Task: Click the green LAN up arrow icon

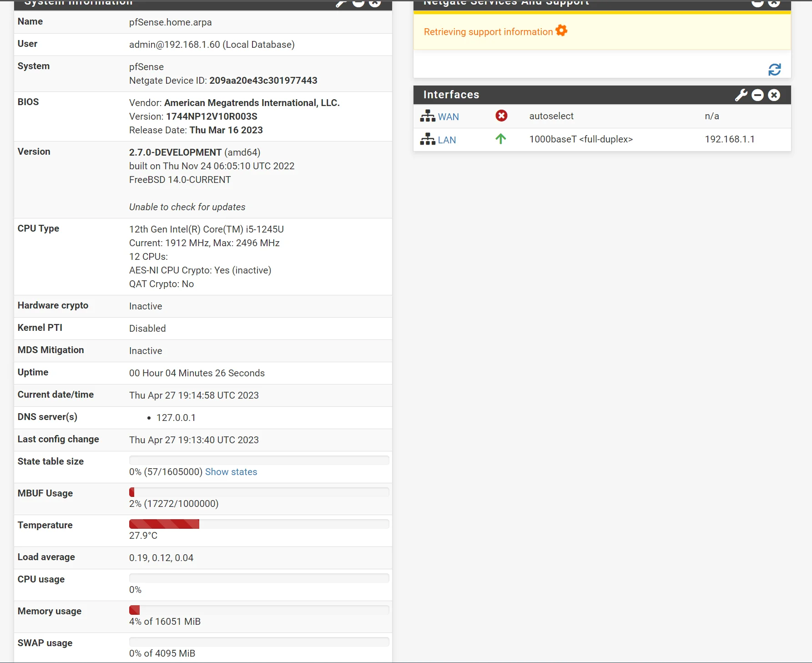Action: pos(501,139)
